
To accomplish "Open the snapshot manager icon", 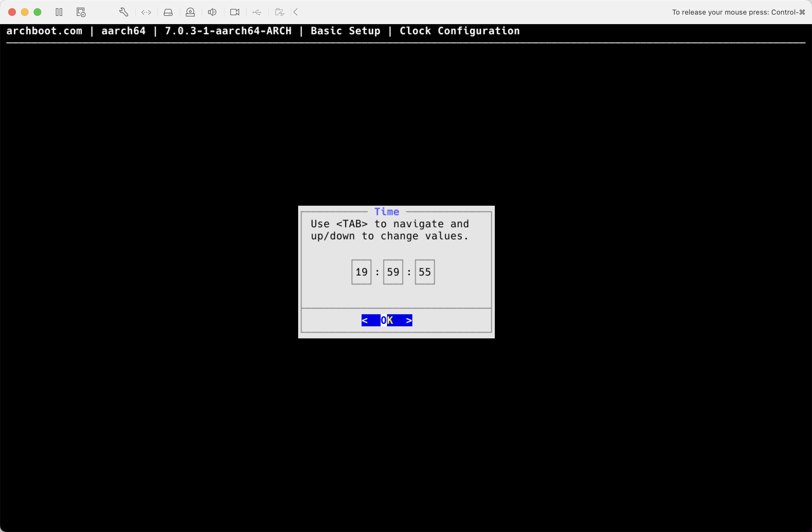I will click(81, 12).
